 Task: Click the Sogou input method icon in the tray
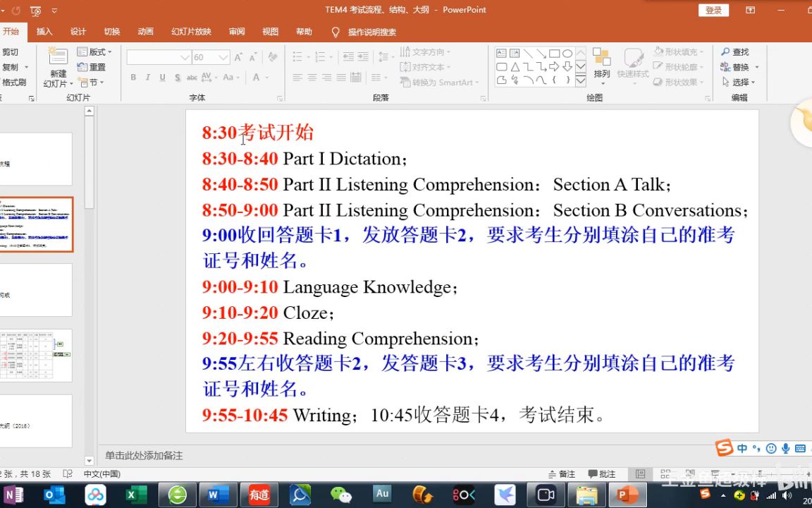point(725,448)
